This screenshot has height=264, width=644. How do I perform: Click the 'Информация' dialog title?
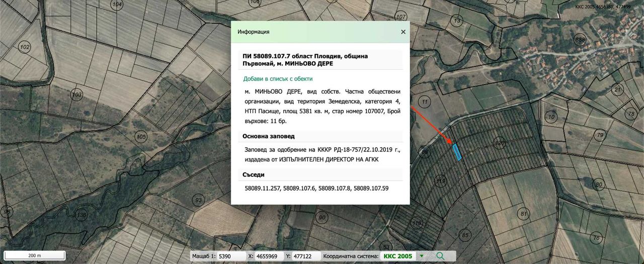point(254,32)
